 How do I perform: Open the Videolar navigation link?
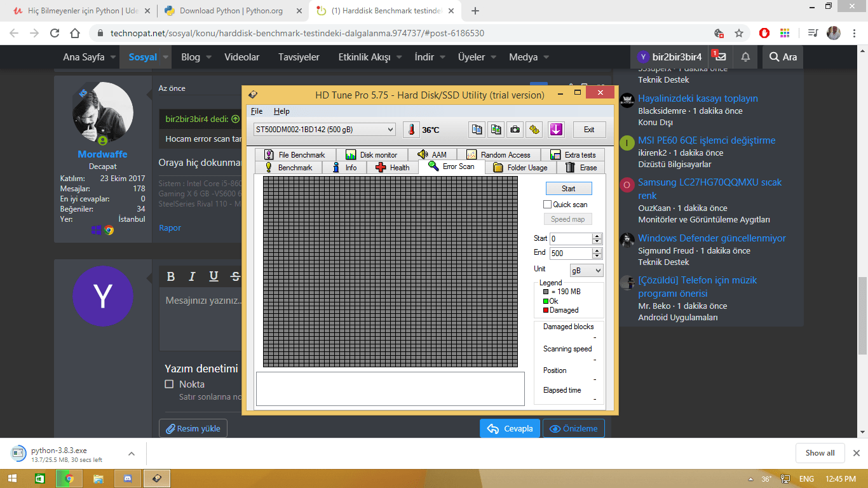[242, 57]
